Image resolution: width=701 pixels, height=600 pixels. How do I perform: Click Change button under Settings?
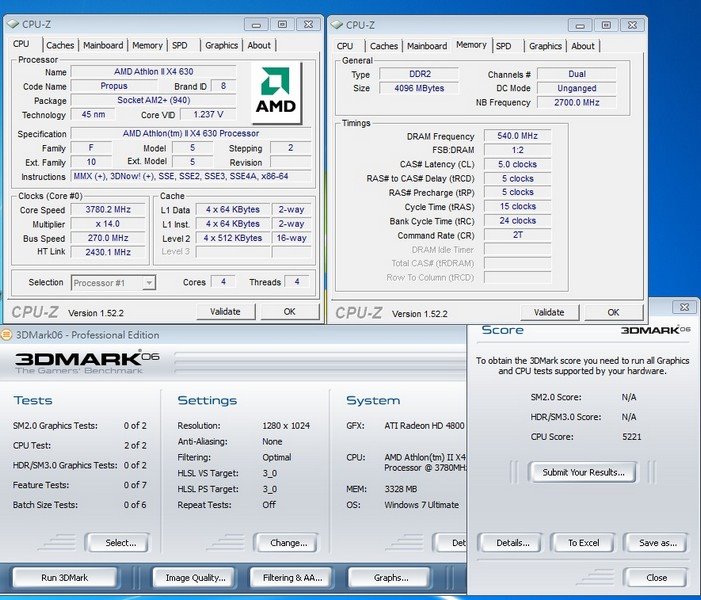[x=288, y=543]
